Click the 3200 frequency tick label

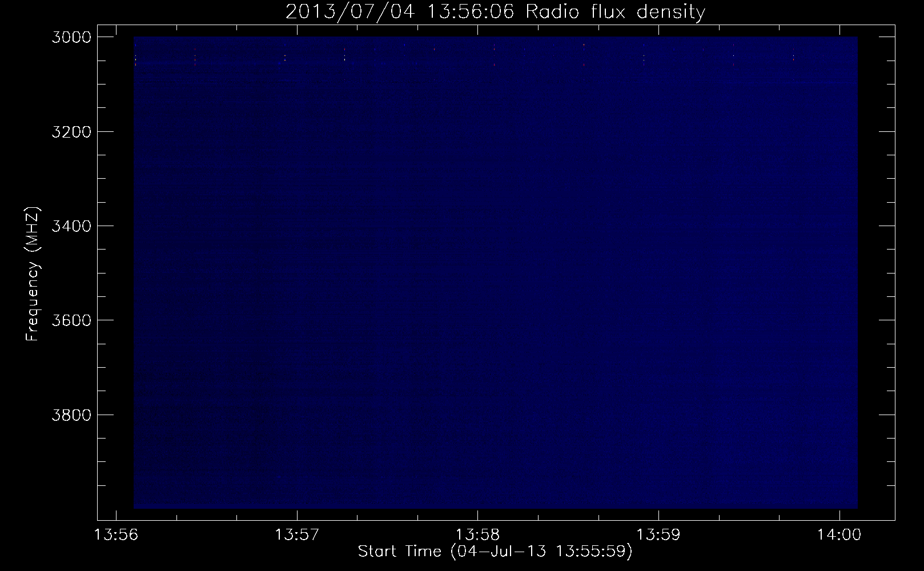71,131
